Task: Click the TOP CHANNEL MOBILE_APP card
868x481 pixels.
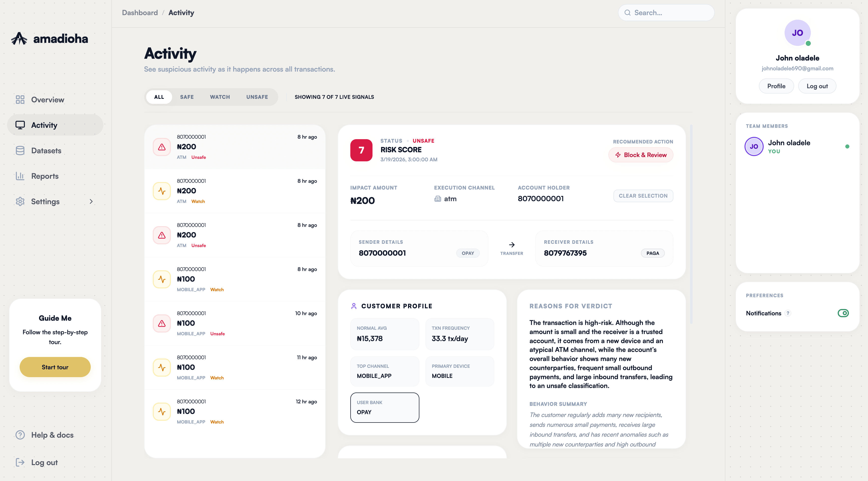Action: click(384, 371)
